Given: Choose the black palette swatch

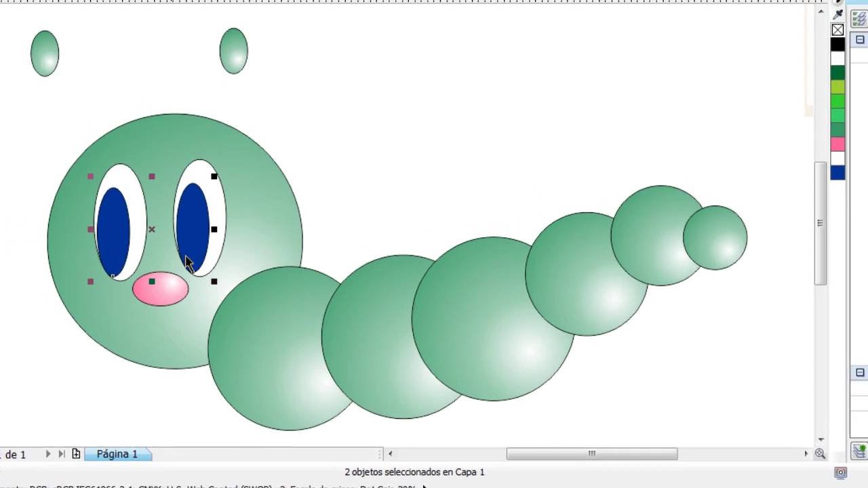Looking at the screenshot, I should point(838,44).
